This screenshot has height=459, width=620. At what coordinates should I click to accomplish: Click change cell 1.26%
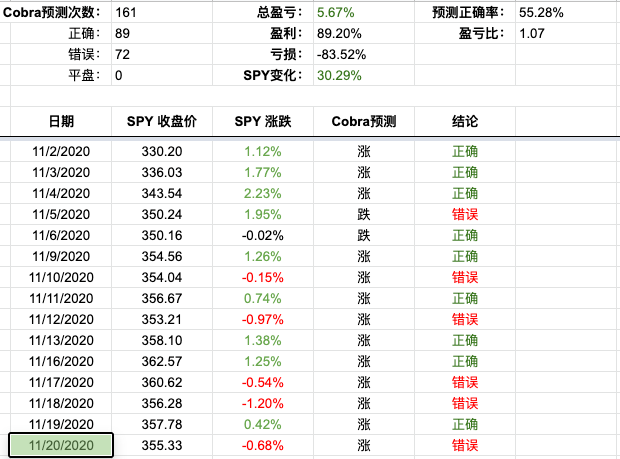pos(263,256)
